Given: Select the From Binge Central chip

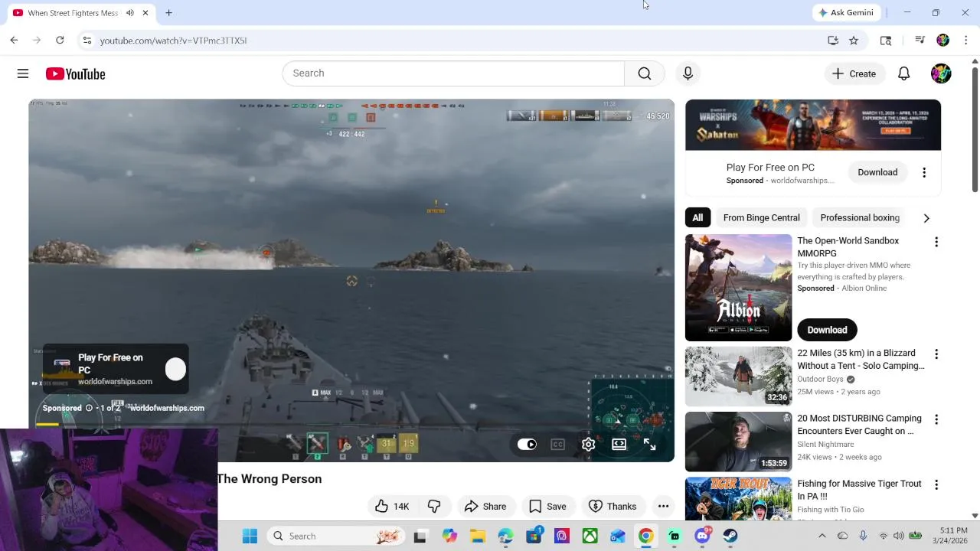Looking at the screenshot, I should point(761,217).
